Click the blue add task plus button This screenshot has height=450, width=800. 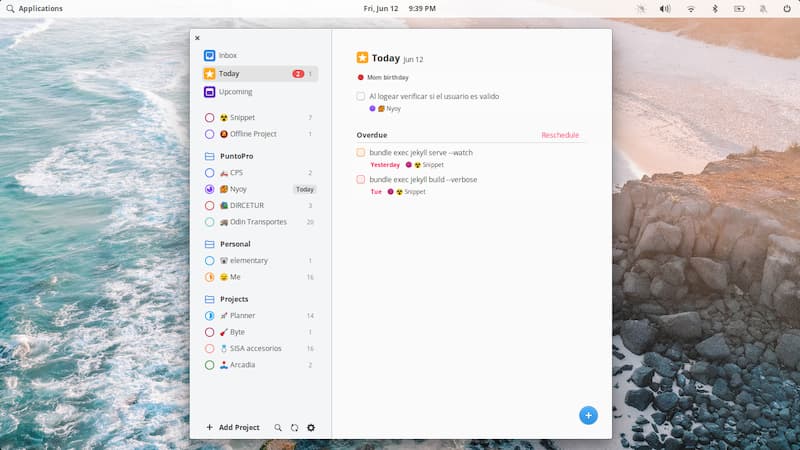click(x=588, y=415)
